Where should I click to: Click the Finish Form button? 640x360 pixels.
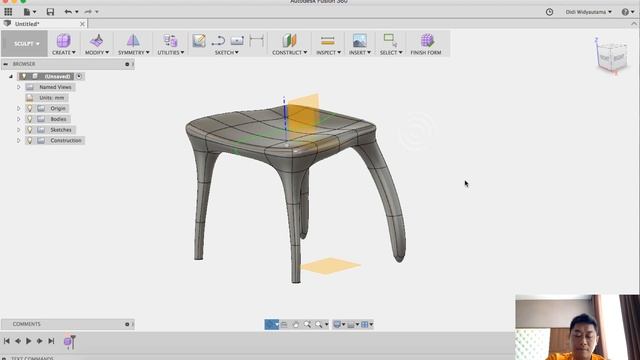[426, 44]
